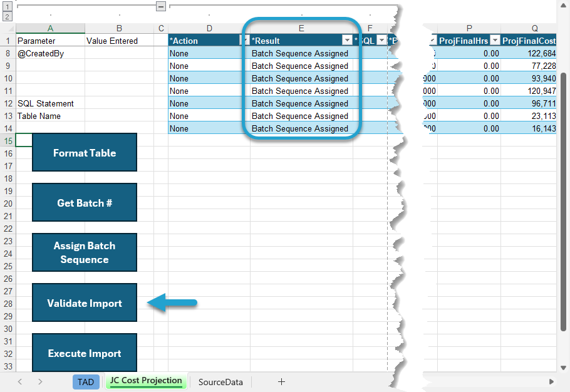The height and width of the screenshot is (392, 570).
Task: Click cell with value 96,711
Action: [x=529, y=103]
